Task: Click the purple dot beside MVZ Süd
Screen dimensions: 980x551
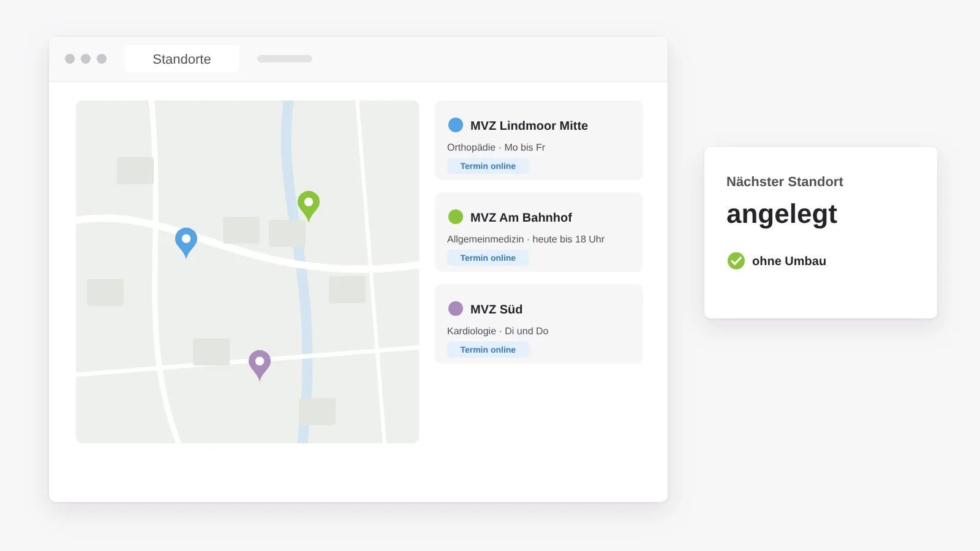Action: click(x=456, y=309)
